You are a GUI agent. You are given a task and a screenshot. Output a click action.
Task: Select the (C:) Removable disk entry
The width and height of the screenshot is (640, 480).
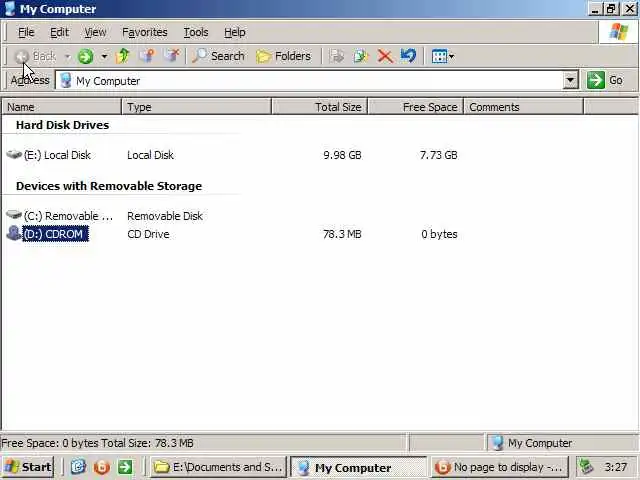tap(68, 216)
